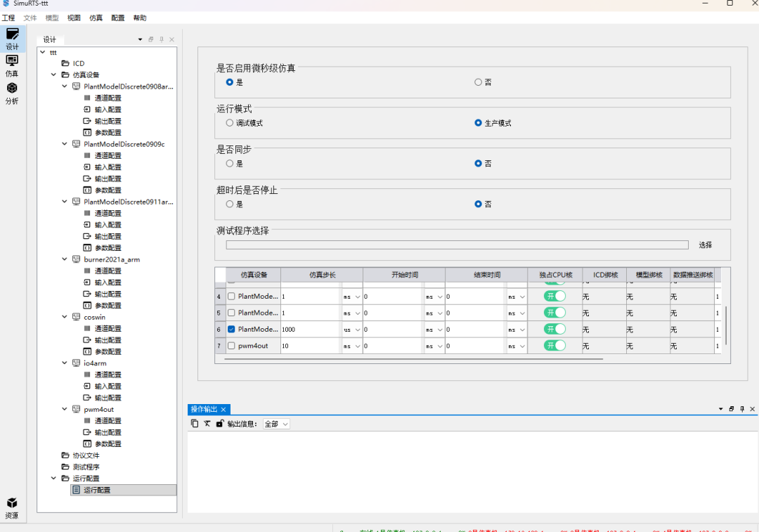Screen dimensions: 759x532
Task: Open 输出配置 under pwm4out
Action: click(x=108, y=432)
